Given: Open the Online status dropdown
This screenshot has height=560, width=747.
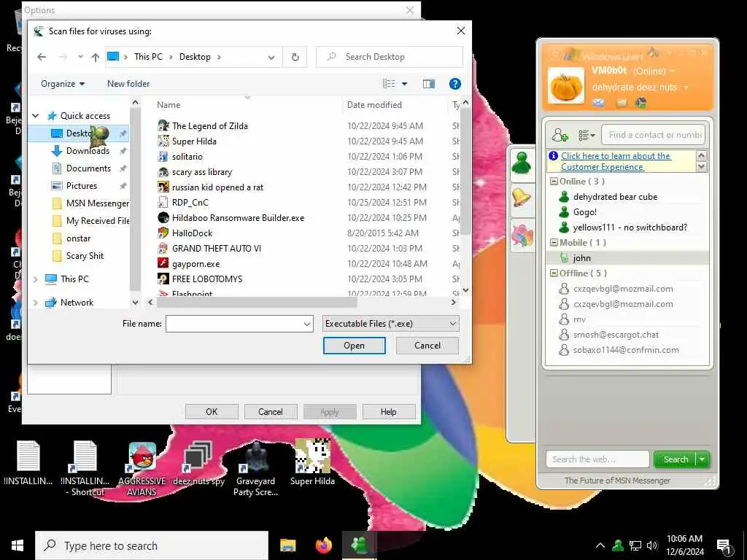Looking at the screenshot, I should 672,71.
